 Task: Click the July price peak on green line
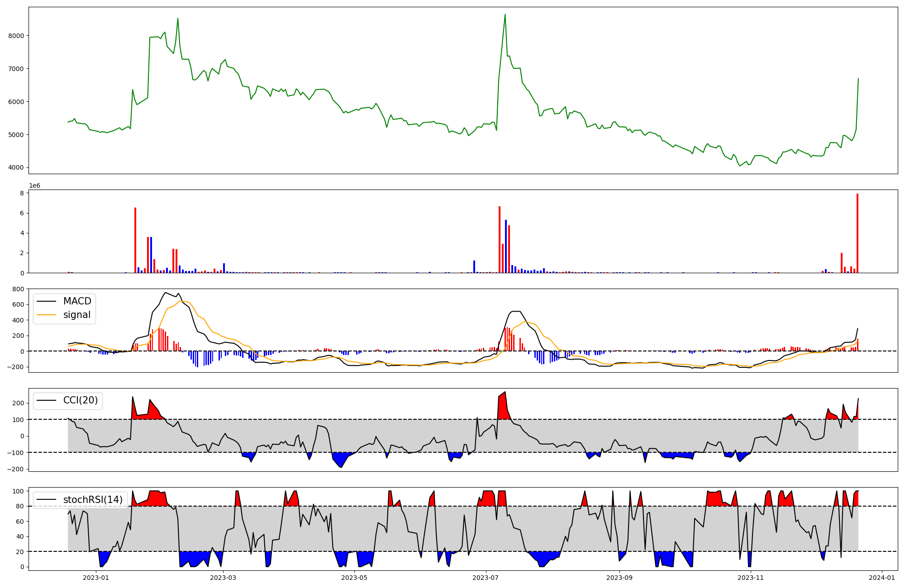click(505, 15)
